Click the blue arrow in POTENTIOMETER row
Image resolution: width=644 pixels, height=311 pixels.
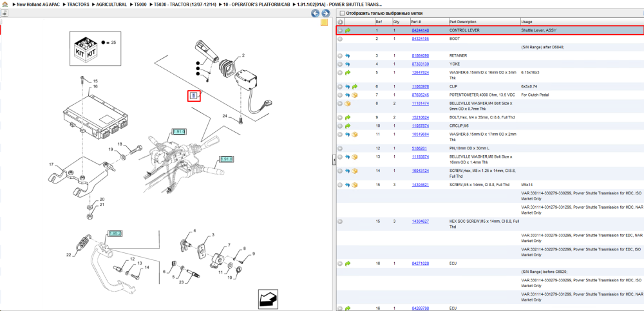pyautogui.click(x=348, y=95)
